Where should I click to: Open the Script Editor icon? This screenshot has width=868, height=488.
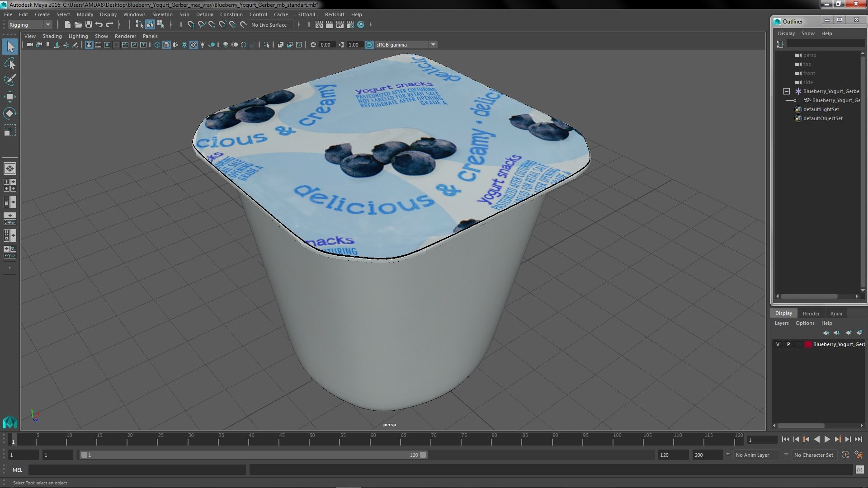[x=859, y=470]
